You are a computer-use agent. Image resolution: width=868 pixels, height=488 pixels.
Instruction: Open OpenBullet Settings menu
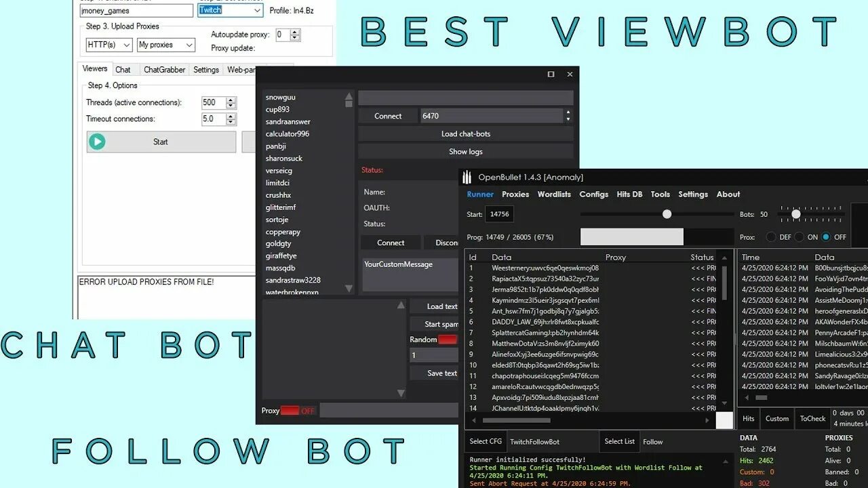693,195
